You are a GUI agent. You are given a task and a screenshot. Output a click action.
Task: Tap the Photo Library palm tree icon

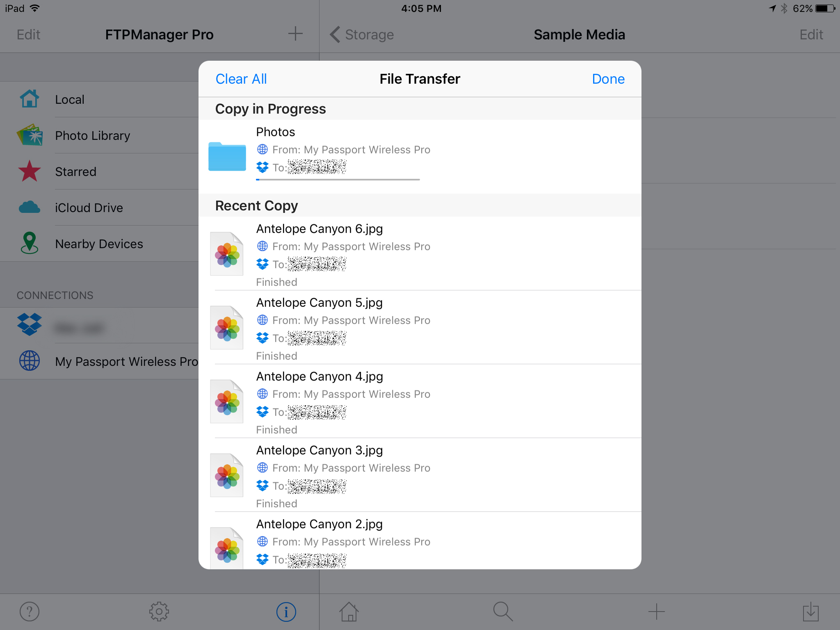point(30,135)
